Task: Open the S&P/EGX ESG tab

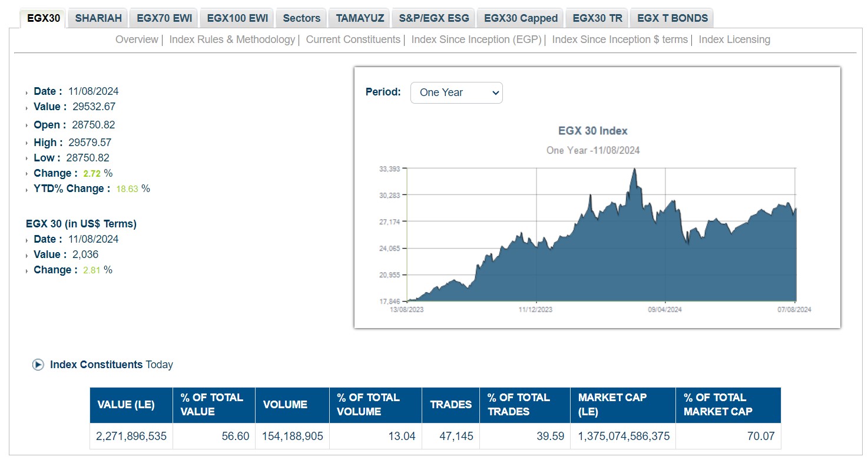Action: pyautogui.click(x=434, y=18)
